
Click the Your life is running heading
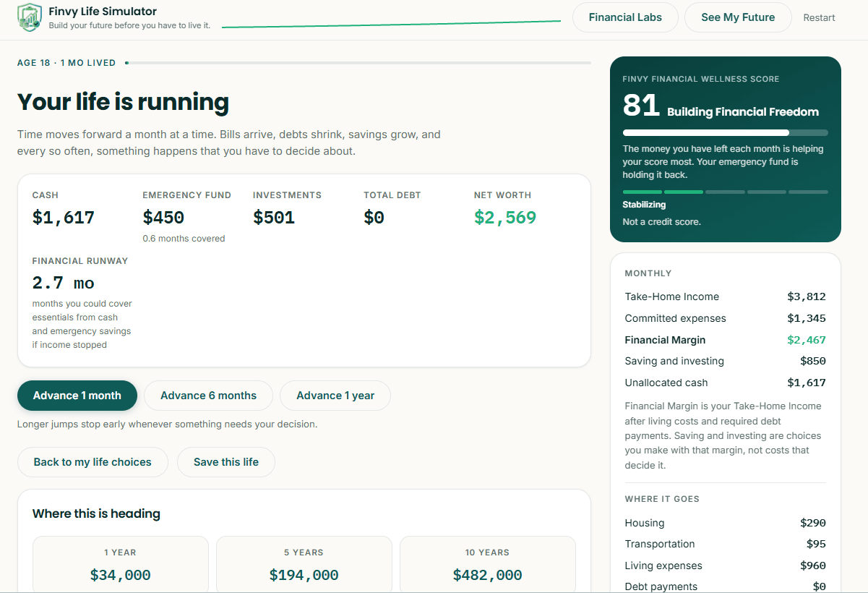pos(123,102)
